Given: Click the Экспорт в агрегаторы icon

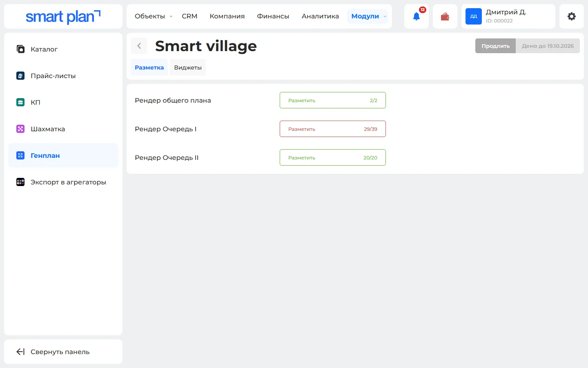Looking at the screenshot, I should pyautogui.click(x=20, y=182).
